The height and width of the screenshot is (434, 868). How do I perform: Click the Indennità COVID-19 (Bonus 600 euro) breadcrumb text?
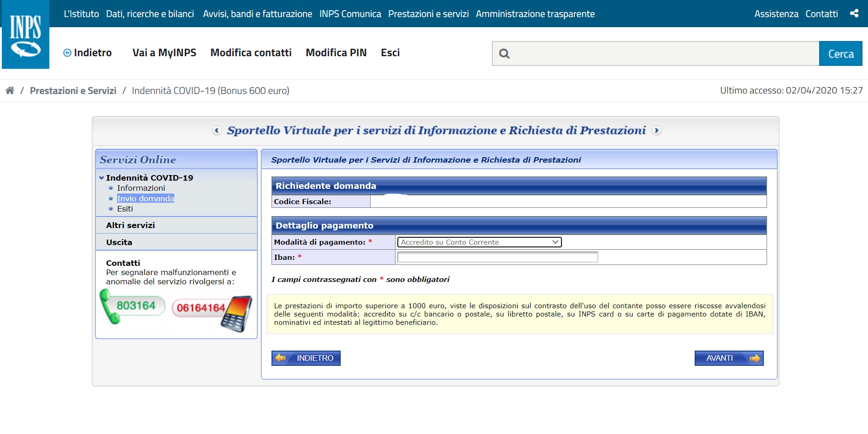[x=211, y=91]
